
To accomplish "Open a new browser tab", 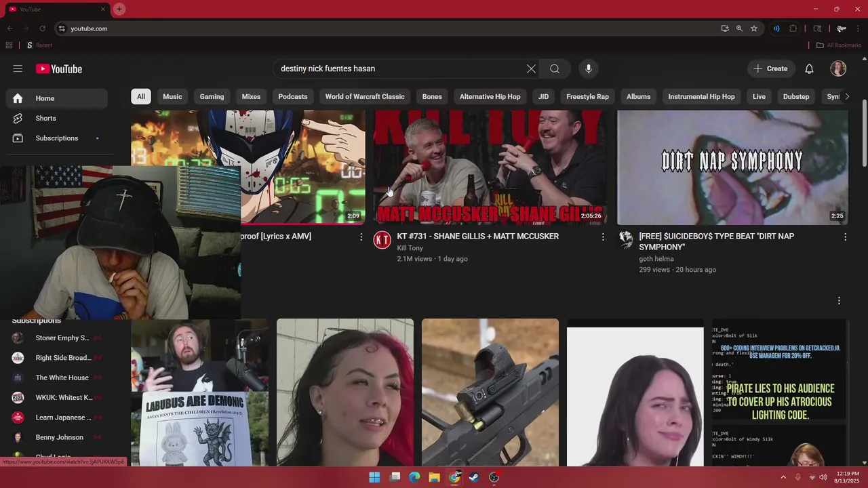I will [119, 9].
